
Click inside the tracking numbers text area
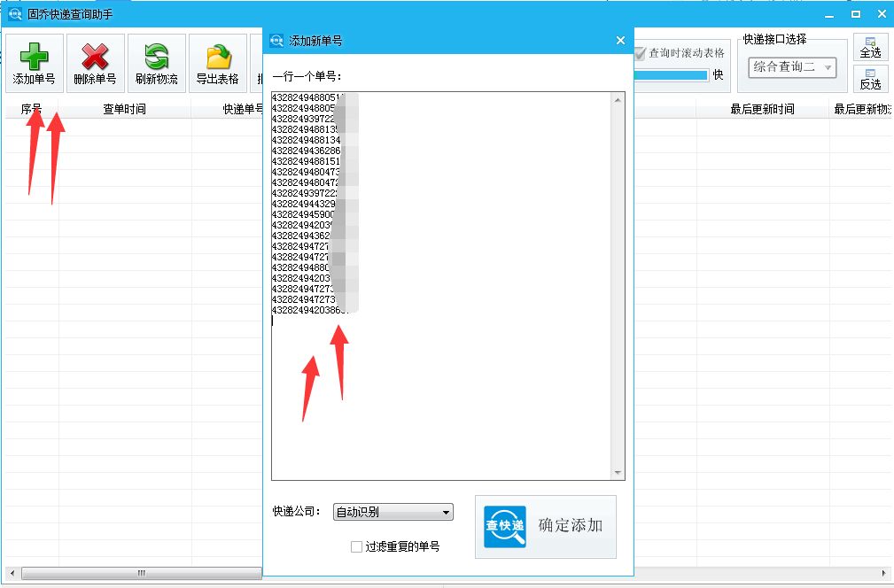coord(442,286)
